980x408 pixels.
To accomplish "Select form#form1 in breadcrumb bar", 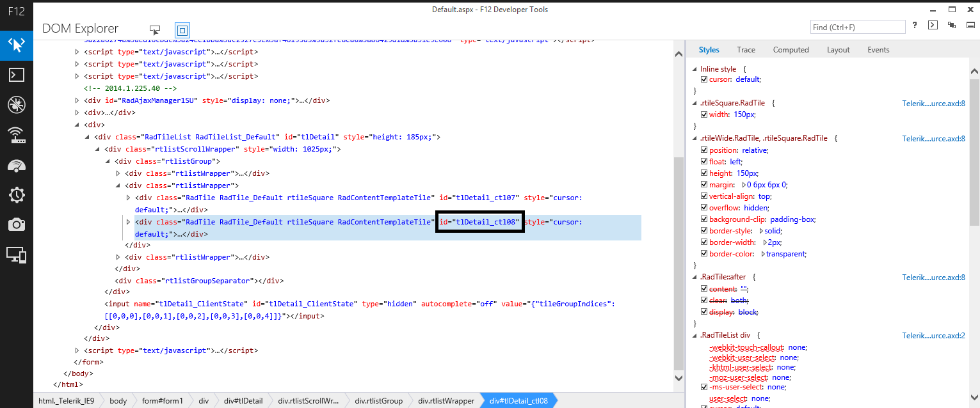I will coord(163,401).
